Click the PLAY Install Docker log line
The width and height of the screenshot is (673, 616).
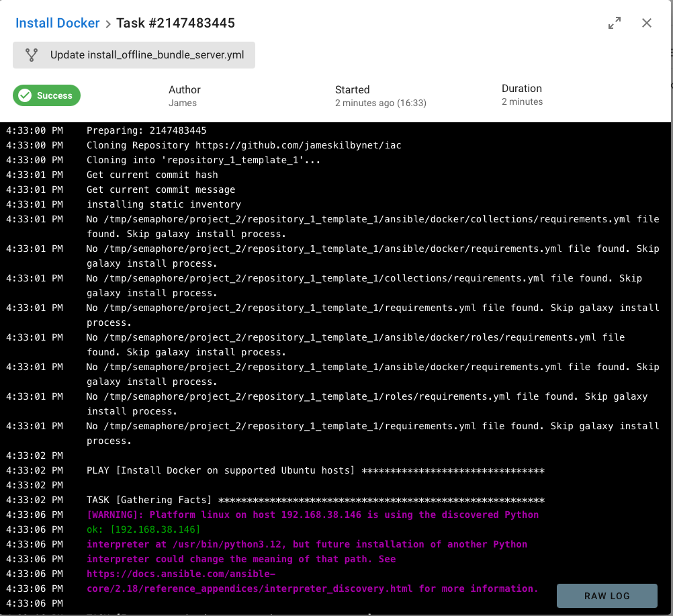point(315,470)
